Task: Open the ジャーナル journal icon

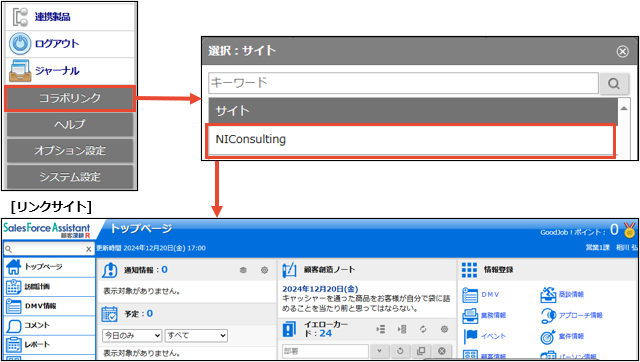Action: (x=20, y=71)
